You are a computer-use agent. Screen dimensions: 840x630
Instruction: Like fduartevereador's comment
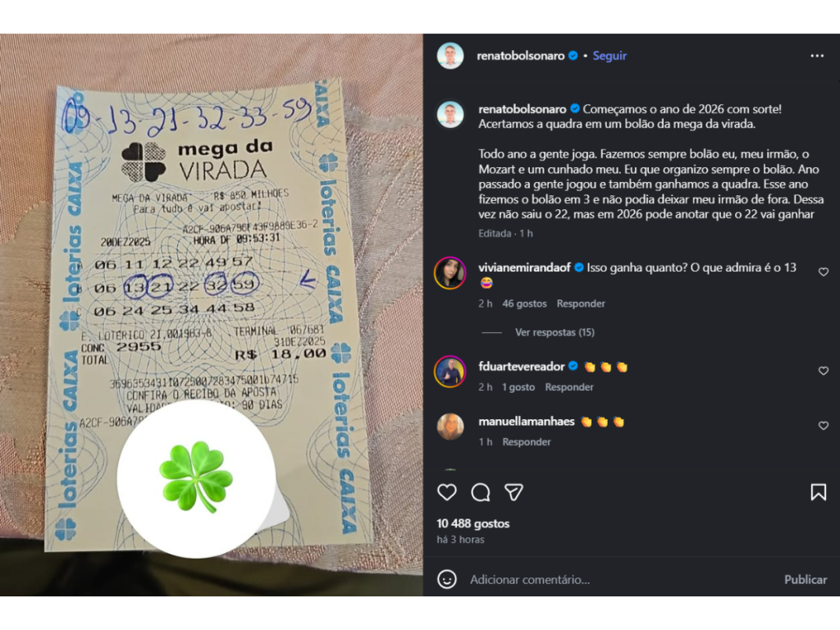[x=824, y=371]
